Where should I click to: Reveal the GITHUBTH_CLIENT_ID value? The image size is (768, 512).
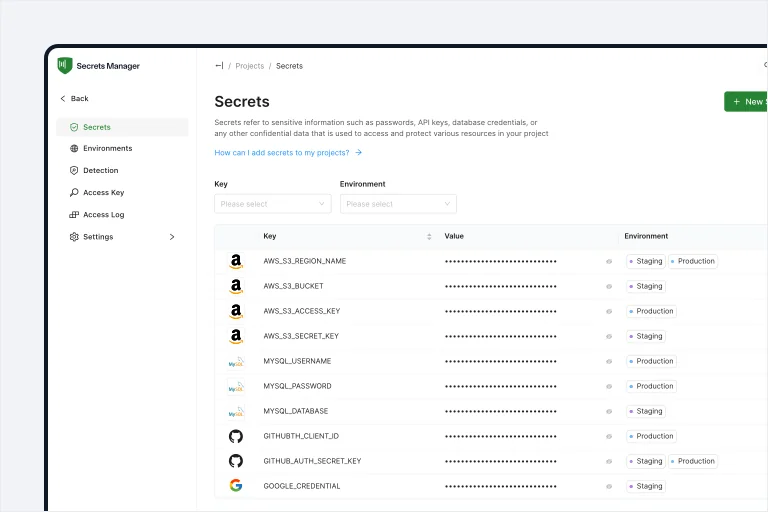[x=609, y=437]
